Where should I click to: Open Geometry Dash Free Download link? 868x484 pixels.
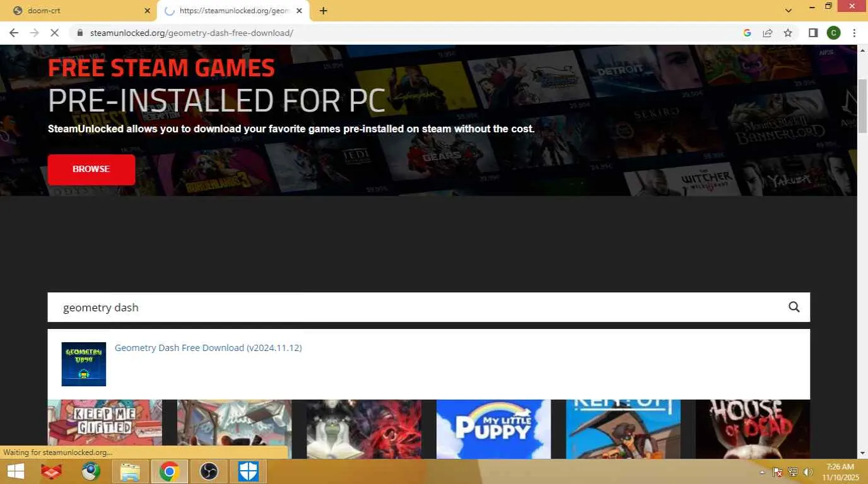pyautogui.click(x=208, y=348)
